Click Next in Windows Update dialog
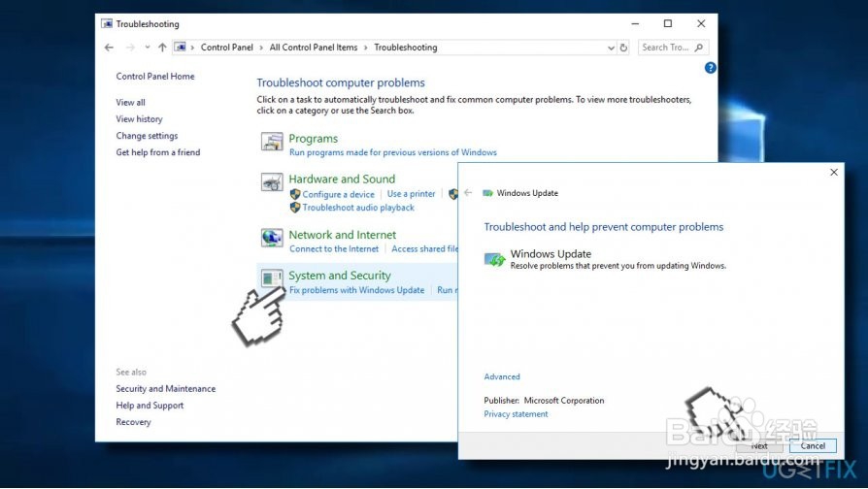Viewport: 868px width, 489px height. (x=760, y=446)
